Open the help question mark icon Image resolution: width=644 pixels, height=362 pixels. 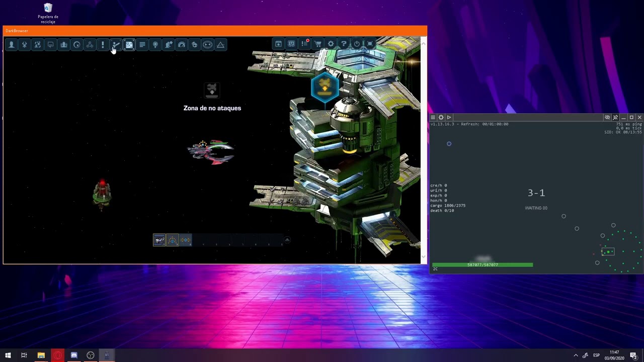coord(344,44)
